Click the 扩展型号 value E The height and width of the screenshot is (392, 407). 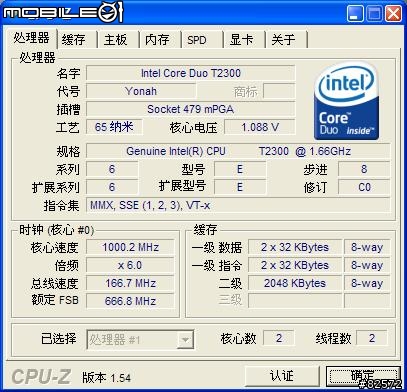[x=240, y=187]
